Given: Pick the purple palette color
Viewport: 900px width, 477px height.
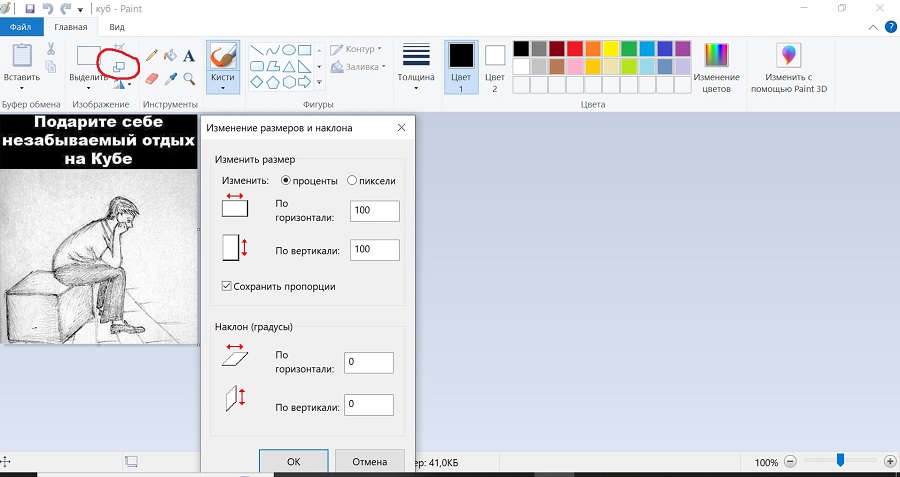Looking at the screenshot, I should pos(683,48).
